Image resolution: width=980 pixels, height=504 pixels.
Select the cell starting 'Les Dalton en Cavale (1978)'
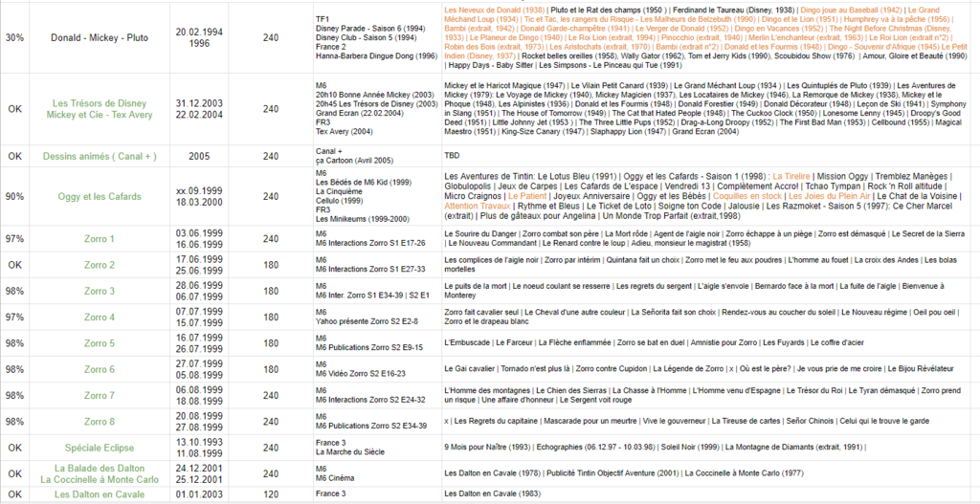click(706, 474)
